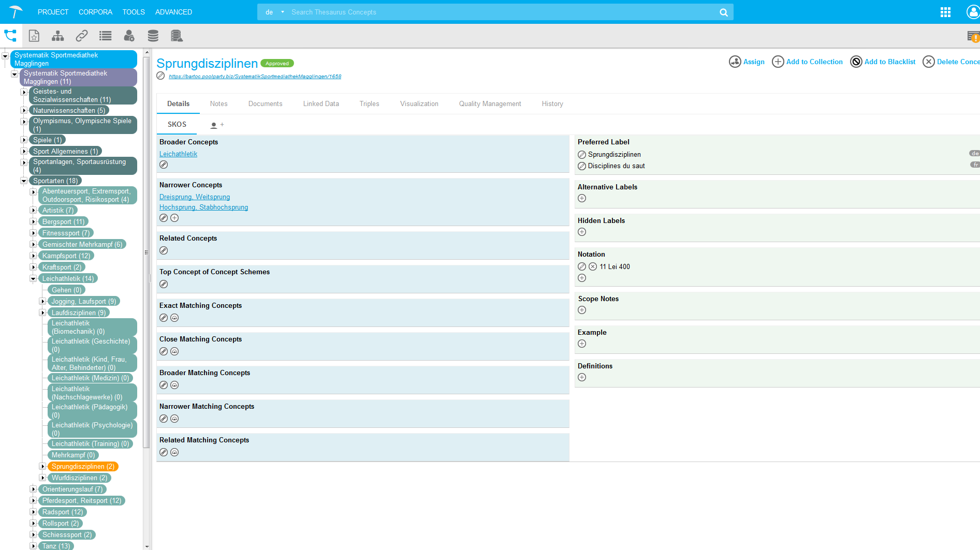This screenshot has height=550, width=980.
Task: Click the chain link icon in toolbar
Action: [x=82, y=36]
